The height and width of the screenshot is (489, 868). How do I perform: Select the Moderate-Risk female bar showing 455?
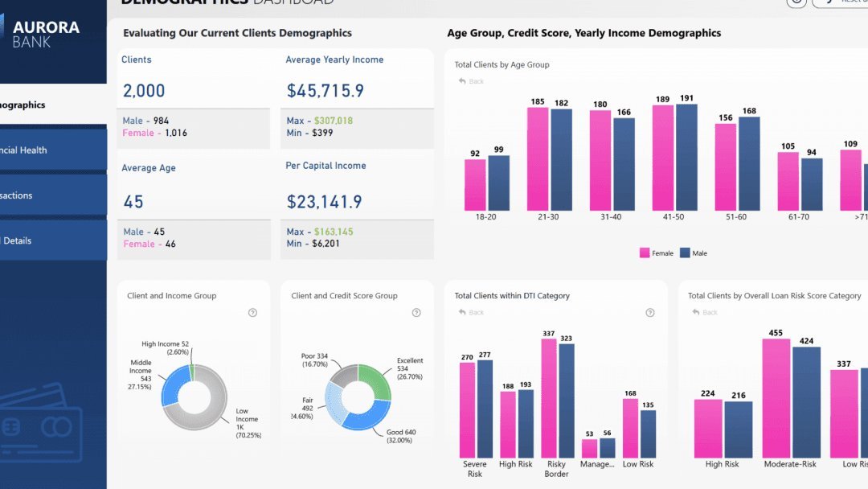pyautogui.click(x=776, y=398)
